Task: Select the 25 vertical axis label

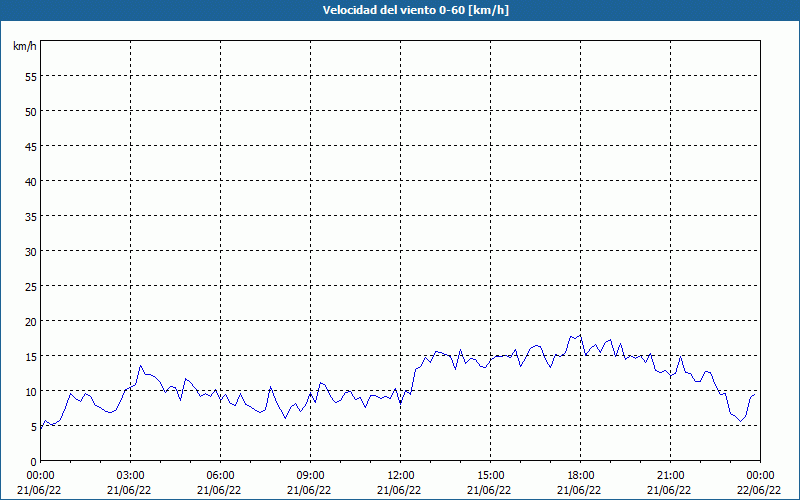Action: coord(30,286)
